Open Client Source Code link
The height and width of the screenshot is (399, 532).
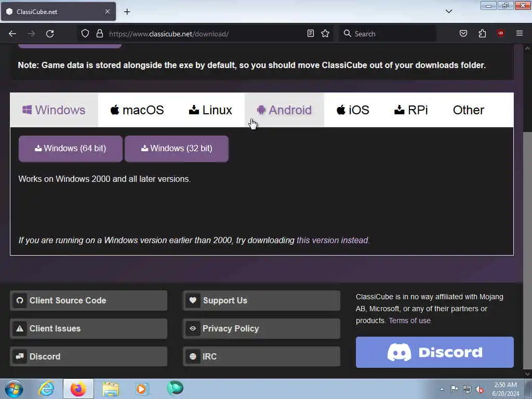tap(88, 301)
